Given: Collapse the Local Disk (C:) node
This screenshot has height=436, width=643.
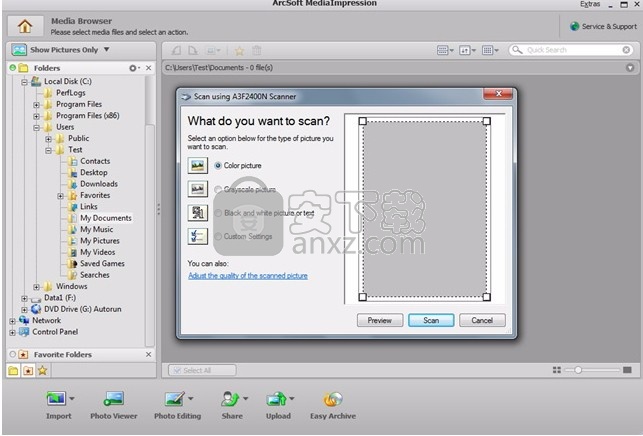Looking at the screenshot, I should pos(24,82).
